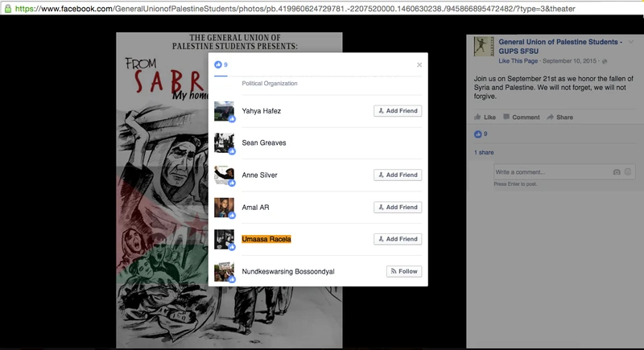View the 1 share link
The image size is (644, 350).
(483, 152)
